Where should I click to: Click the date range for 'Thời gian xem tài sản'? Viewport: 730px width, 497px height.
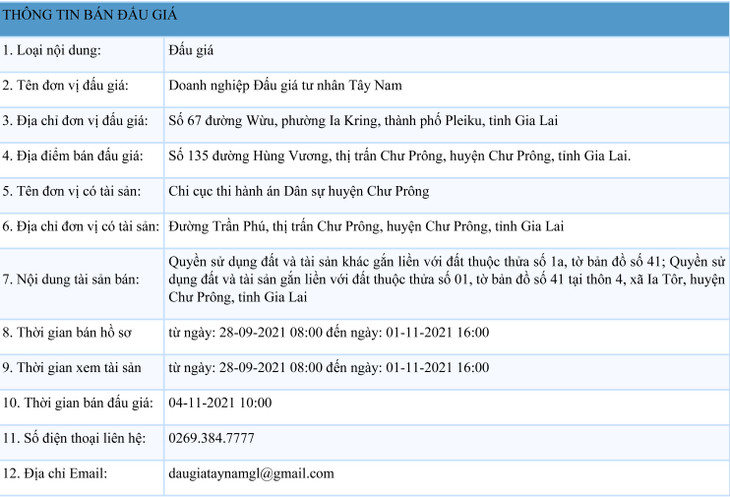(x=328, y=367)
